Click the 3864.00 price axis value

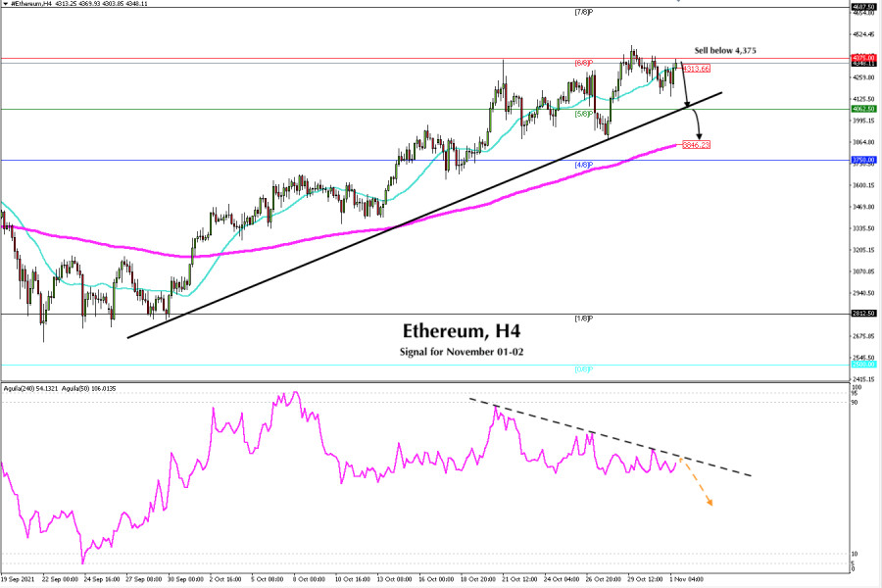point(863,142)
